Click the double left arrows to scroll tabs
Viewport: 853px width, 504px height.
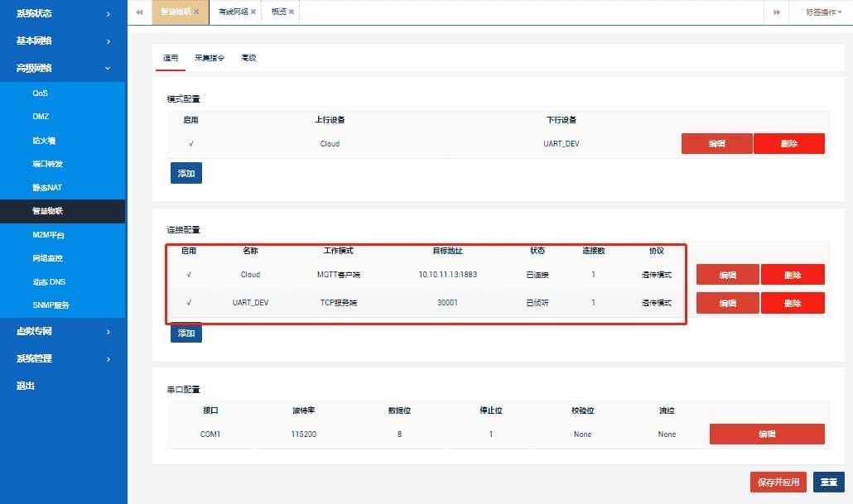(x=138, y=12)
